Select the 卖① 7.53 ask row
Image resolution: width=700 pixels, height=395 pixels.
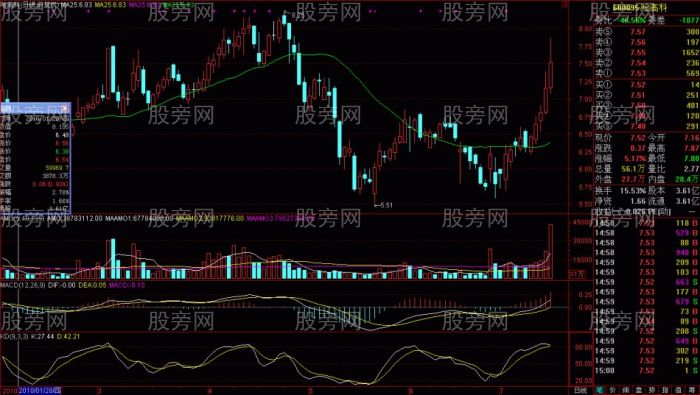[x=647, y=73]
